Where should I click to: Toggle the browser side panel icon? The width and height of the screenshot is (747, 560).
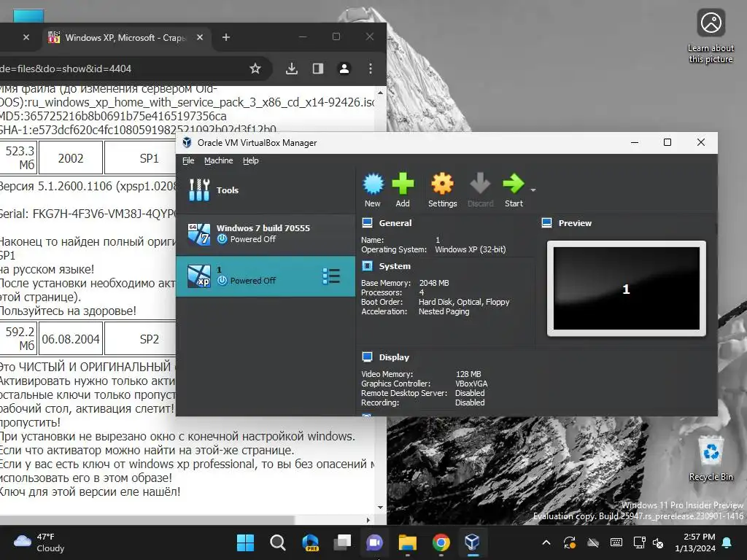pyautogui.click(x=318, y=69)
